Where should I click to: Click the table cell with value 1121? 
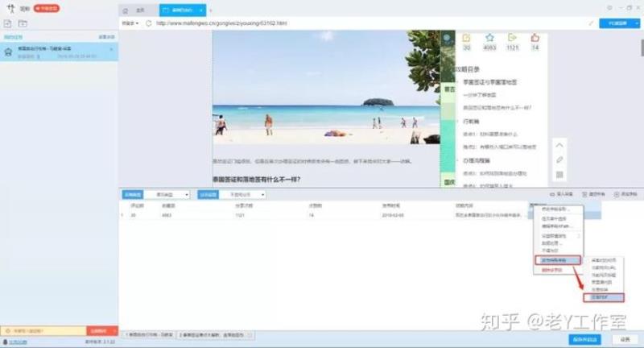coord(240,215)
